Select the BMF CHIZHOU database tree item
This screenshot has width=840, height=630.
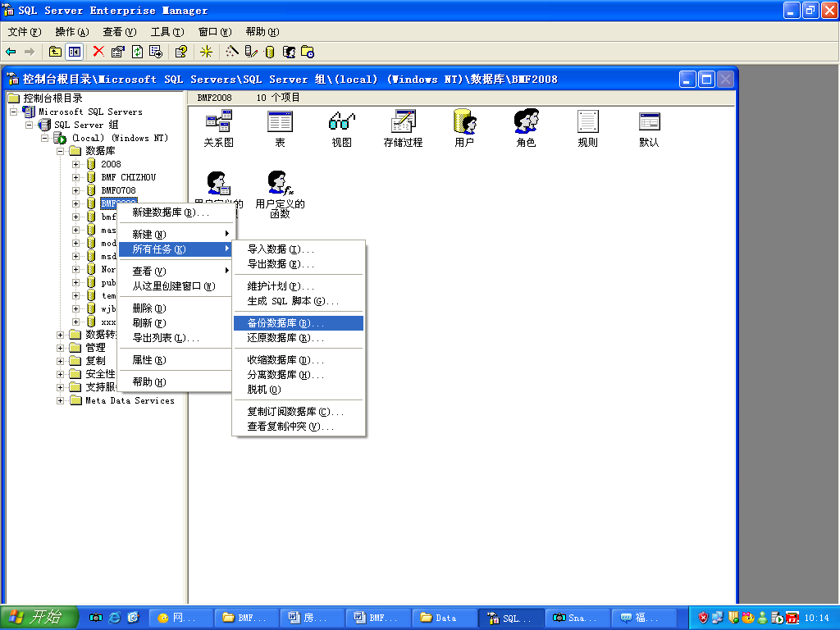click(128, 177)
